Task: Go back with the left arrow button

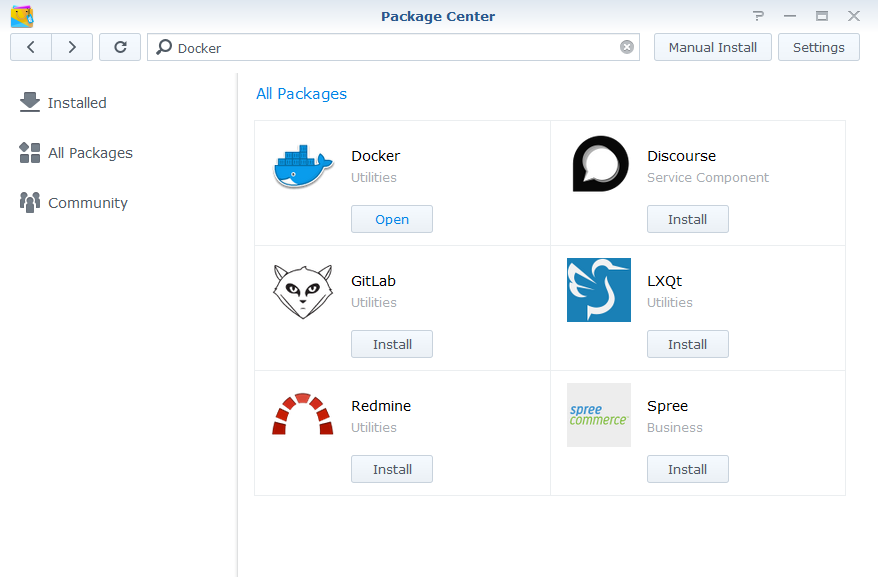Action: (31, 47)
